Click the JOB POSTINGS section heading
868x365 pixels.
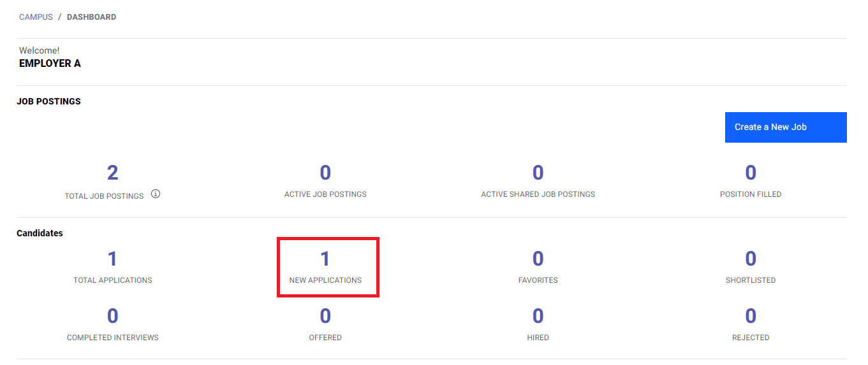pyautogui.click(x=49, y=101)
